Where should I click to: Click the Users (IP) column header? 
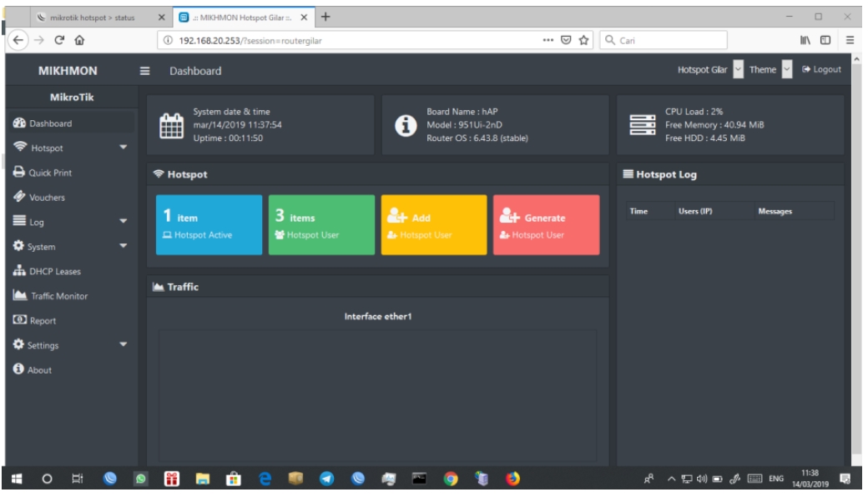point(695,211)
